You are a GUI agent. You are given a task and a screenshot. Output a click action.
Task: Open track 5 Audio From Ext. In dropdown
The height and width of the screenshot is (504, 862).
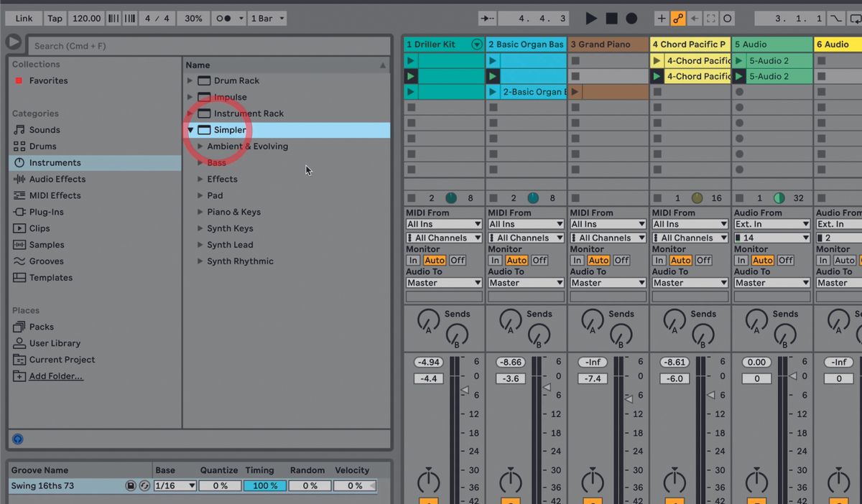771,225
